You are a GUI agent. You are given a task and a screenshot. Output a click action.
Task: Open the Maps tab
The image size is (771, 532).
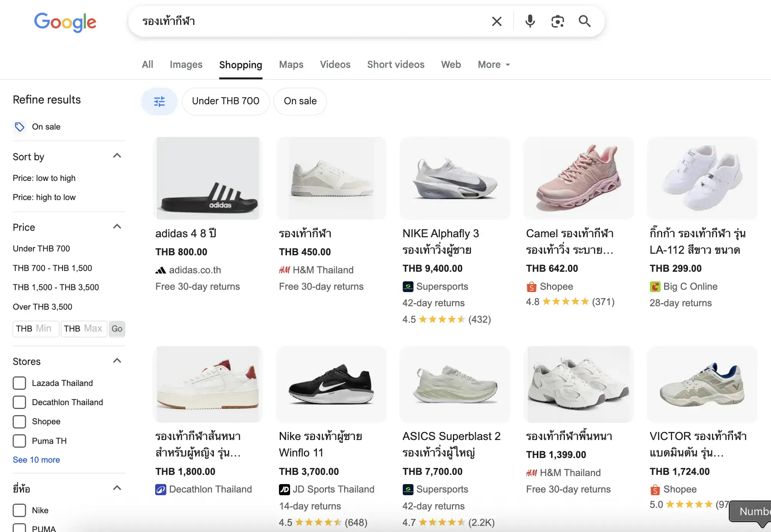click(x=291, y=64)
